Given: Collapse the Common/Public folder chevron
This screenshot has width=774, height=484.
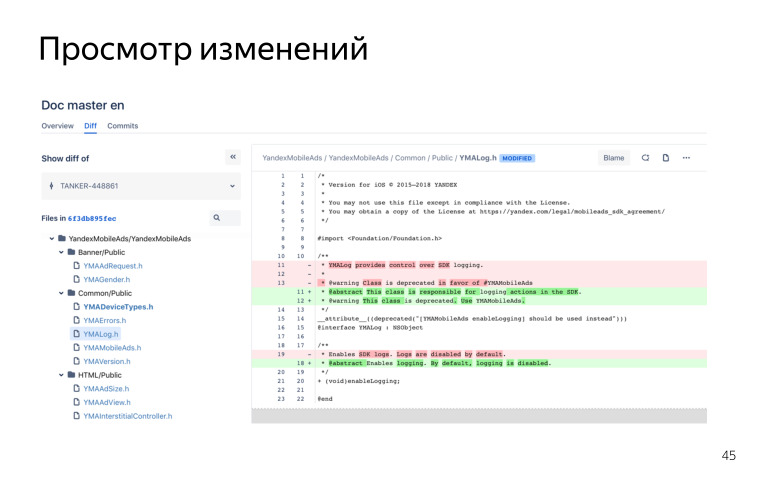Looking at the screenshot, I should click(61, 293).
